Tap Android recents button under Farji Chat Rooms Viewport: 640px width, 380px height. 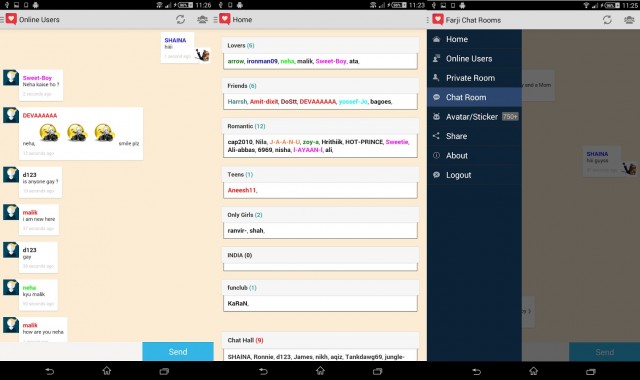click(x=591, y=371)
